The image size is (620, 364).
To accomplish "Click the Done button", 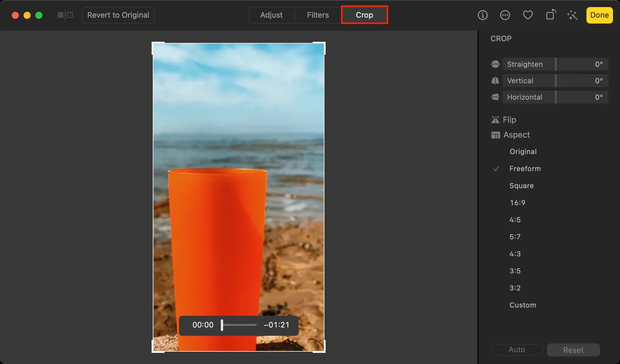I will 599,15.
